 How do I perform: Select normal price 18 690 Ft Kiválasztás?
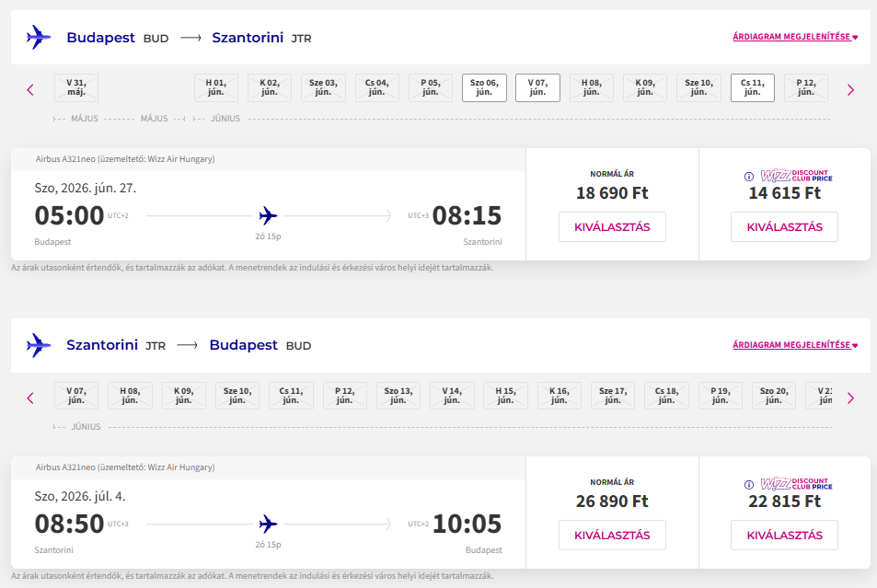click(x=612, y=226)
